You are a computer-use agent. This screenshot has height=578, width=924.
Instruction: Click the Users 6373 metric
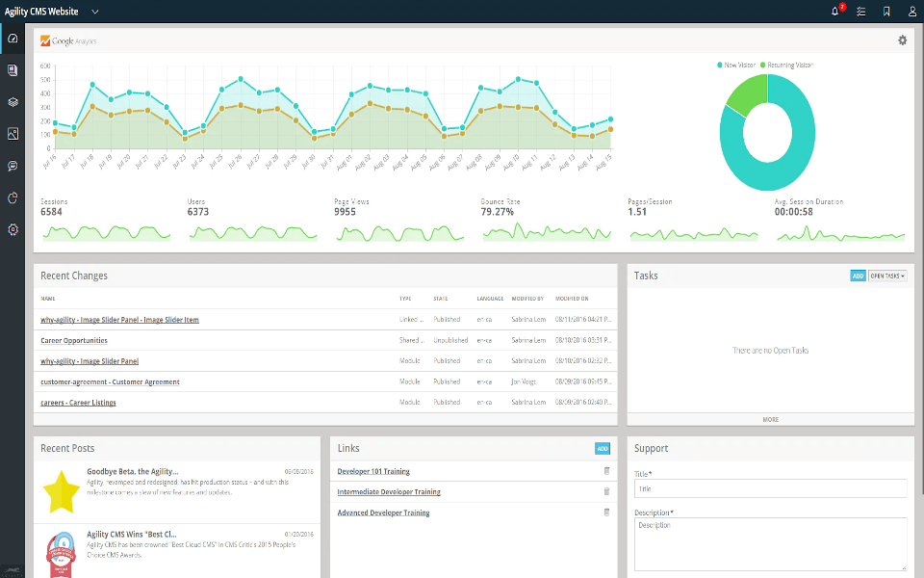[253, 220]
